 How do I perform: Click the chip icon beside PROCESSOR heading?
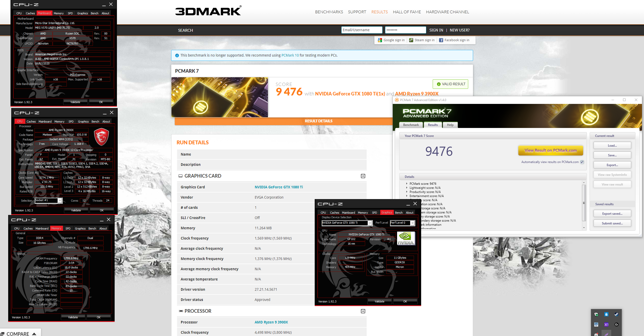[x=181, y=311]
